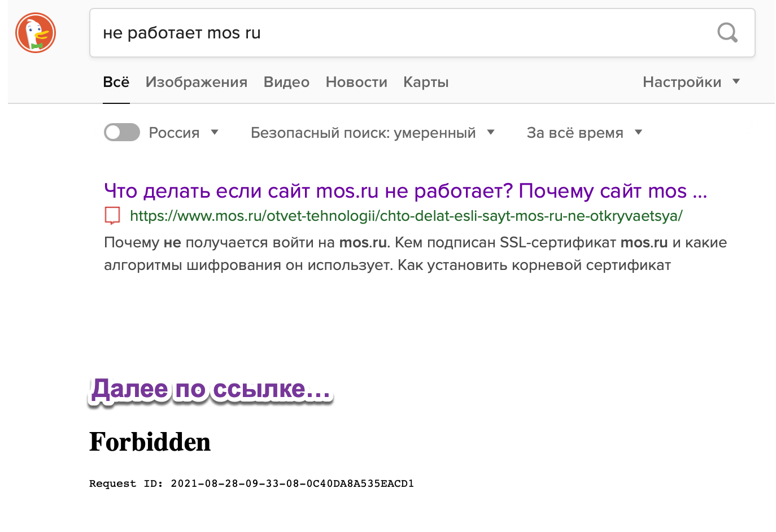The width and height of the screenshot is (776, 532).
Task: Click the Request ID 2021-08-28 line
Action: click(x=251, y=483)
